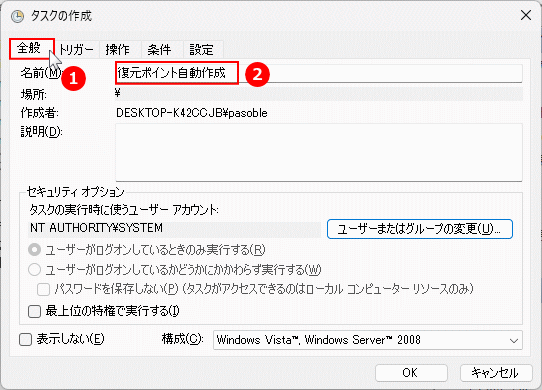Click the タスクの実行時に使うユーザー アカウント label
This screenshot has height=390, width=542.
(124, 210)
